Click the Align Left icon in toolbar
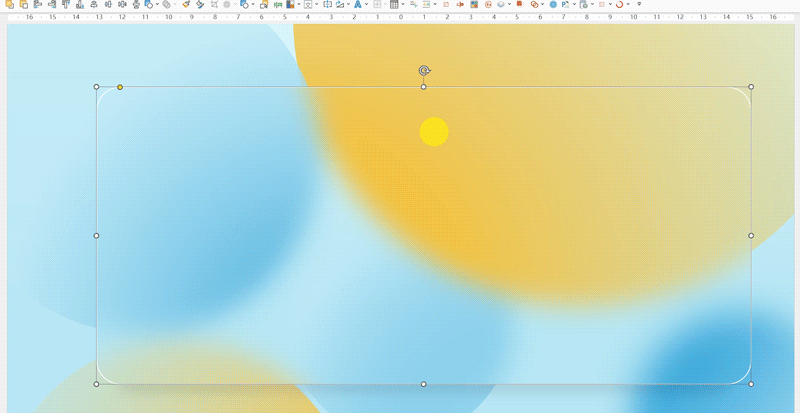800x413 pixels. pyautogui.click(x=37, y=4)
